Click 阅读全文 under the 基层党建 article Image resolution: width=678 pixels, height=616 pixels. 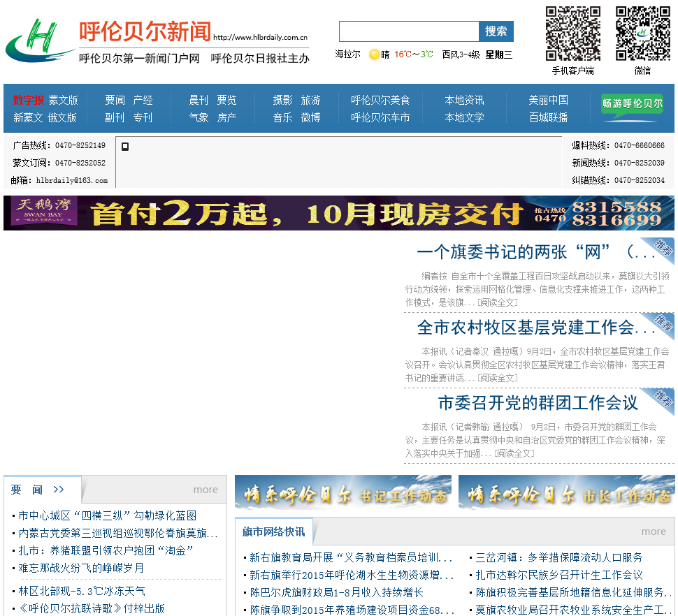pos(497,379)
